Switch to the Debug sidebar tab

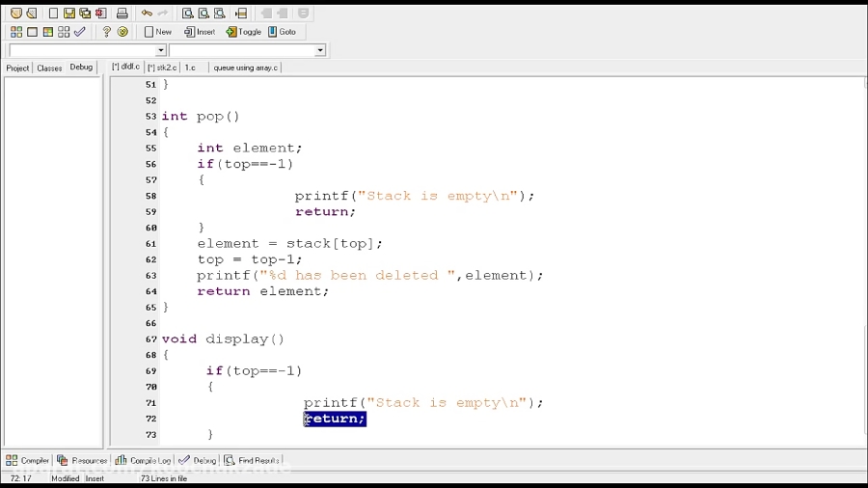pyautogui.click(x=81, y=67)
